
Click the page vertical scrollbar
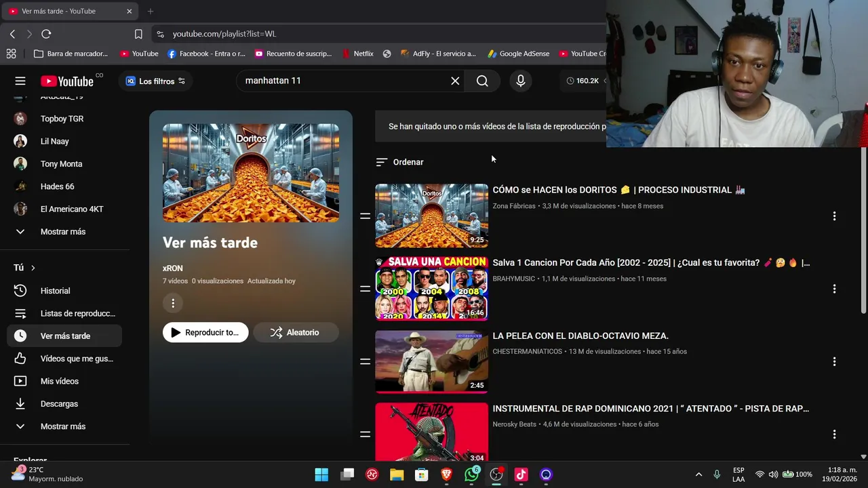click(863, 230)
